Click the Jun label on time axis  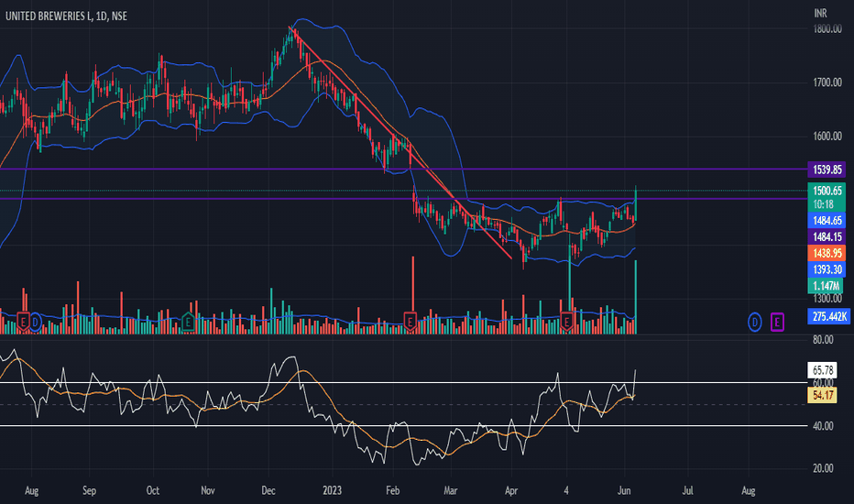[x=624, y=490]
